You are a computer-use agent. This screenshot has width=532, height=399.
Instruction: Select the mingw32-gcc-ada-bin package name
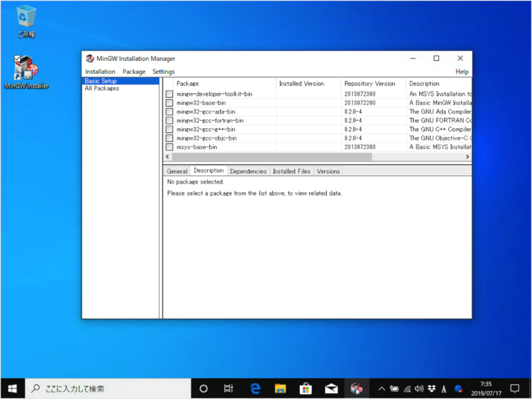(x=206, y=112)
